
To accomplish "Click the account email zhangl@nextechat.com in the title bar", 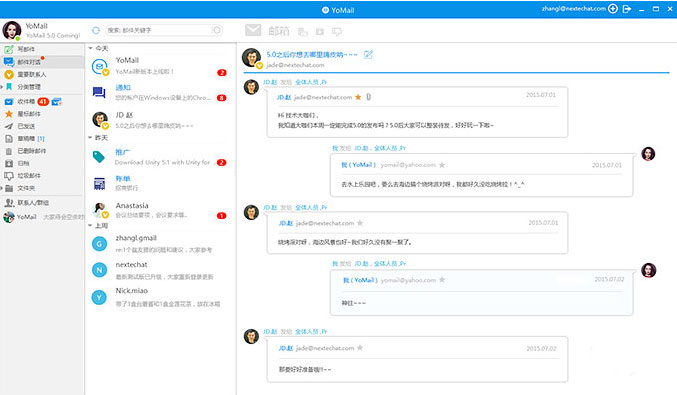I will (574, 9).
